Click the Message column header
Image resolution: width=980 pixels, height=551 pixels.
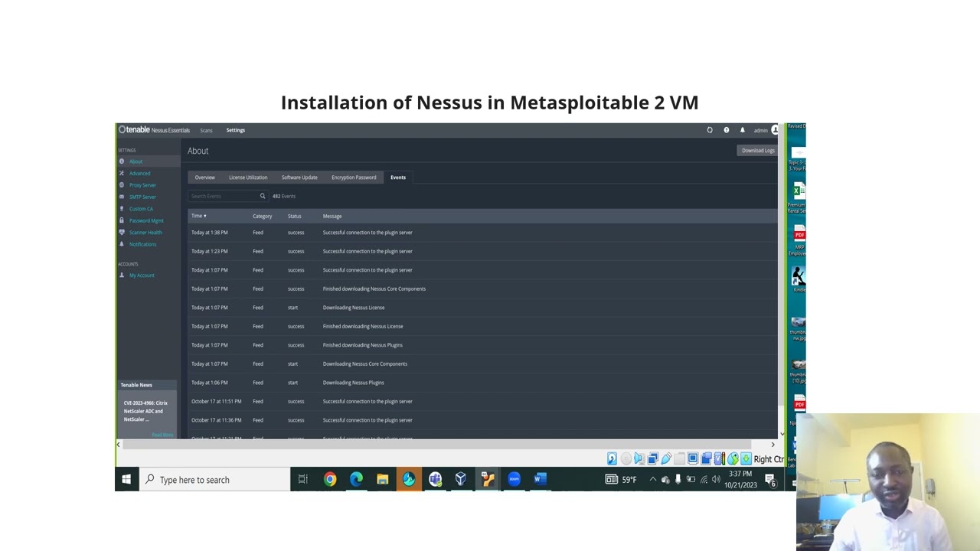coord(332,216)
